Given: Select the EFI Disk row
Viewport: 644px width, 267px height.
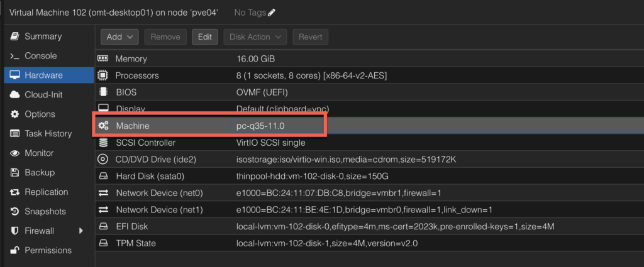Looking at the screenshot, I should pos(370,226).
